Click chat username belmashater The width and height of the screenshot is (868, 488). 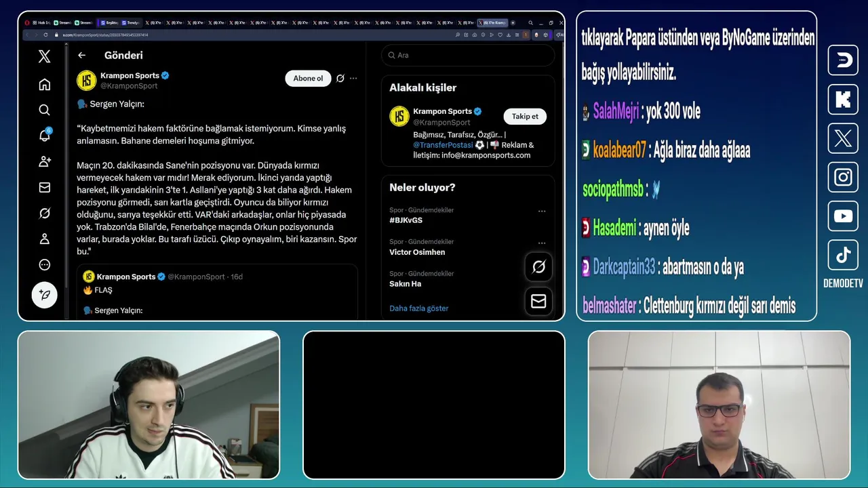coord(609,306)
